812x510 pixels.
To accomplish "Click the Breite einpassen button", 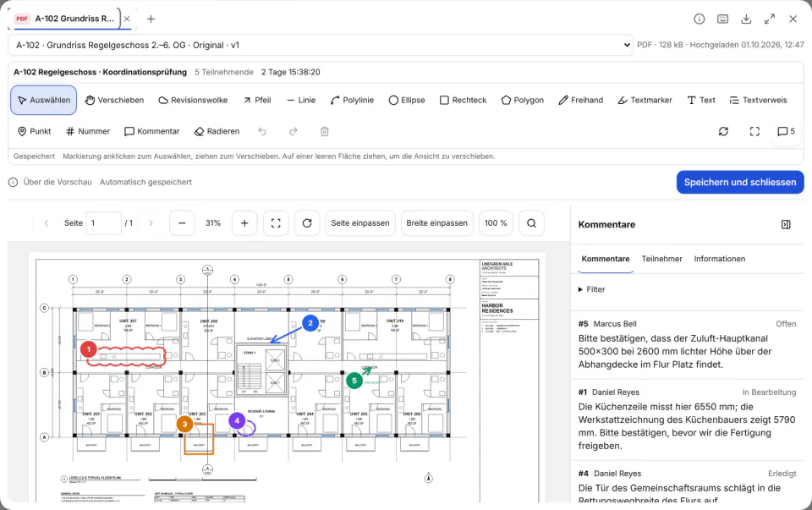I will (x=437, y=223).
